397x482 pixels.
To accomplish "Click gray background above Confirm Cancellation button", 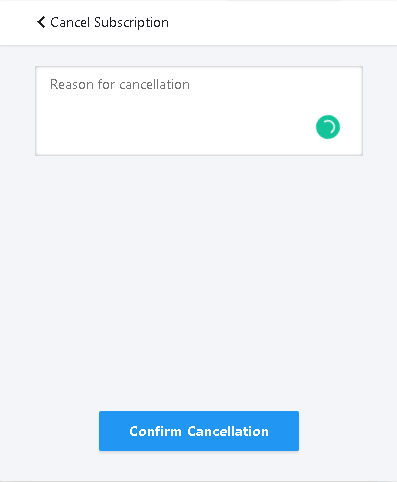I will [199, 383].
